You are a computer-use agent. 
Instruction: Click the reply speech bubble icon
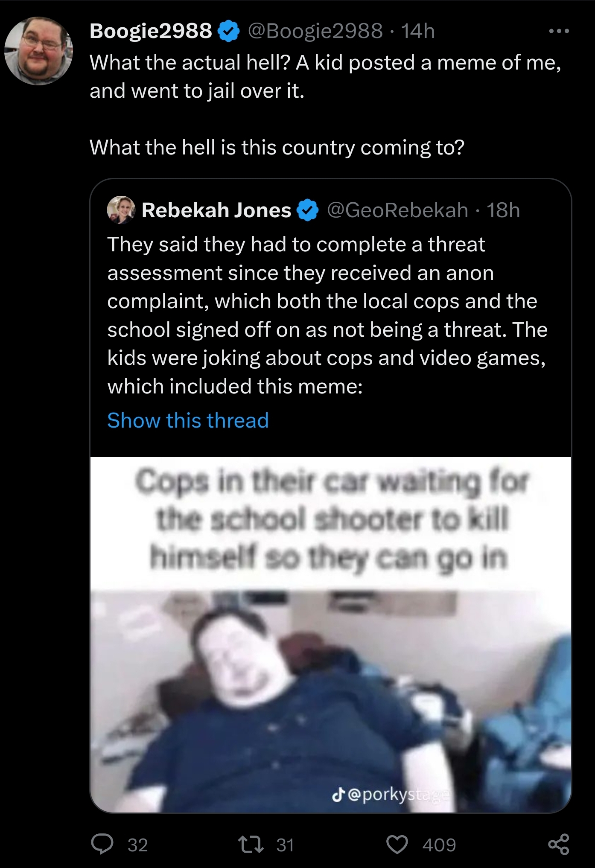tap(102, 845)
